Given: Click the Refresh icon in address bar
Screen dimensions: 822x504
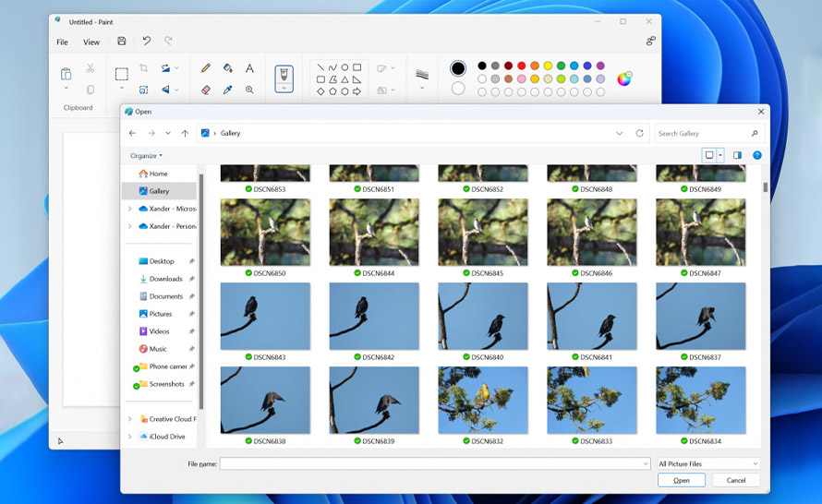Looking at the screenshot, I should click(x=639, y=133).
